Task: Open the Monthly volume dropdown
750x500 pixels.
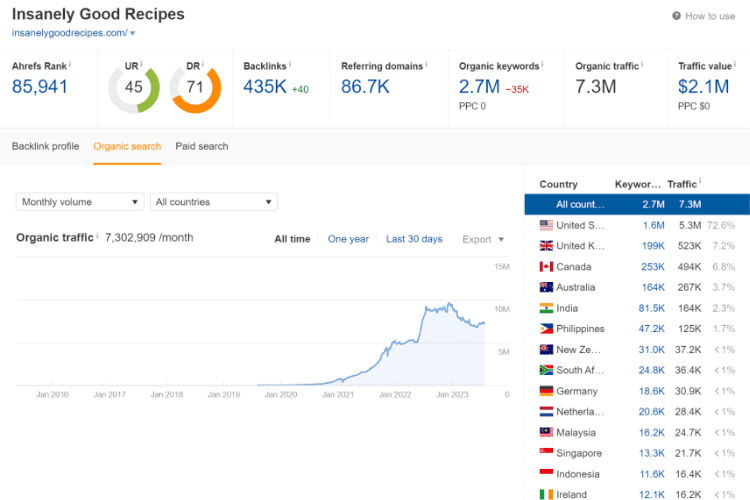Action: pyautogui.click(x=80, y=202)
